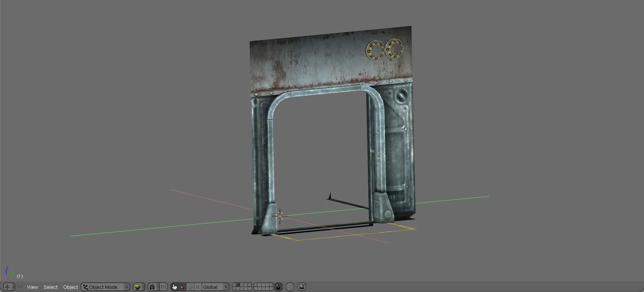Toggle the 3D manipulator hand icon
The image size is (644, 292).
[x=174, y=287]
